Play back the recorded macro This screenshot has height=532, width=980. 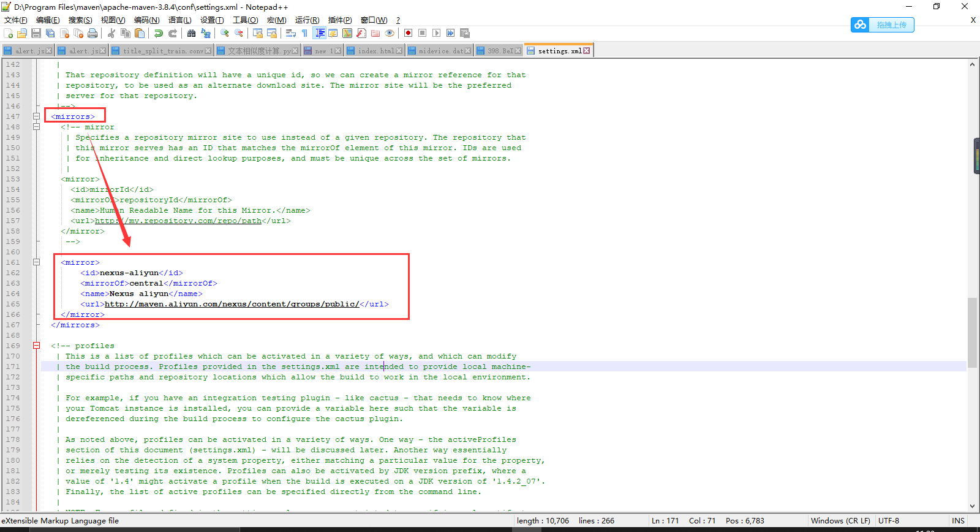click(x=436, y=33)
